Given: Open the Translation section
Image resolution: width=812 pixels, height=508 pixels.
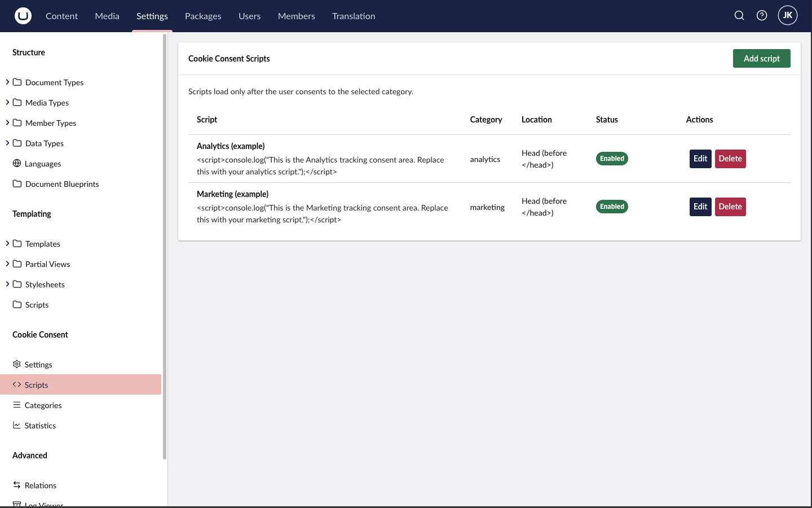Looking at the screenshot, I should coord(354,16).
